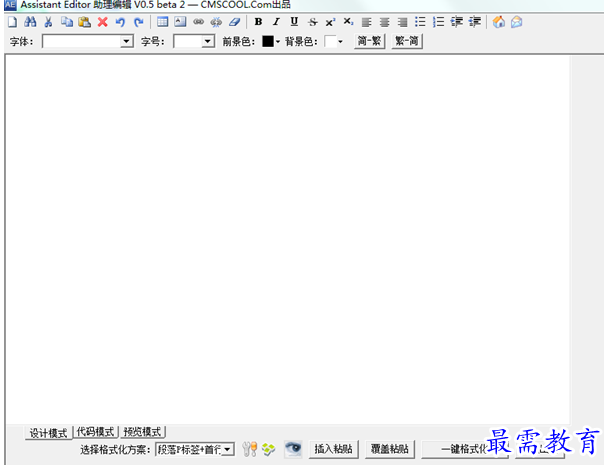608x473 pixels.
Task: Insert a table
Action: 162,22
